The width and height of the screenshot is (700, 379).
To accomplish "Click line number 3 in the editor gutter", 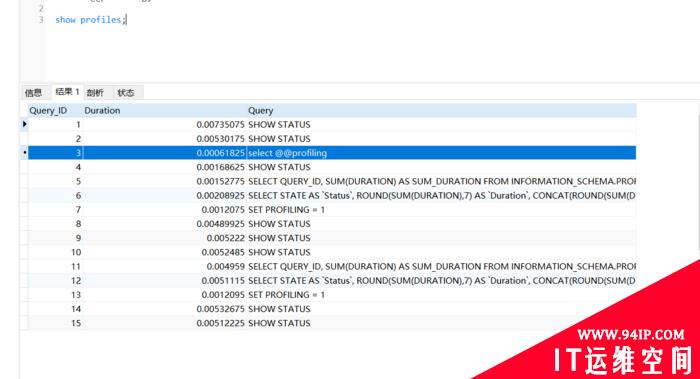I will point(41,20).
